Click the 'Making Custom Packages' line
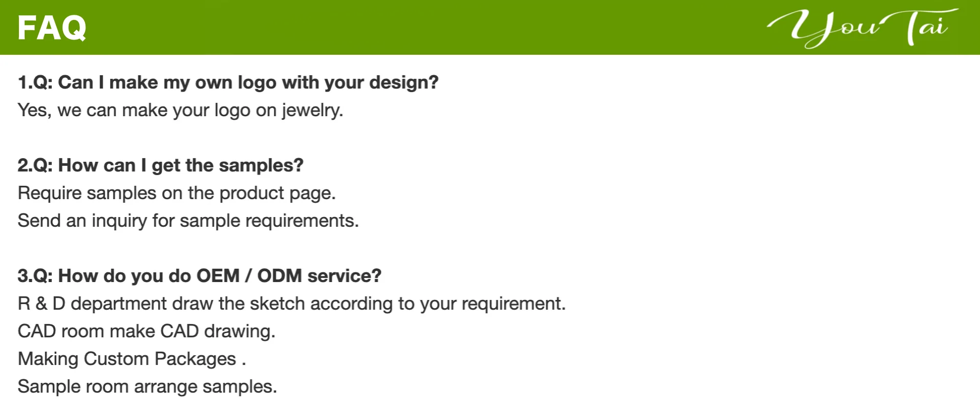980x409 pixels. point(132,359)
